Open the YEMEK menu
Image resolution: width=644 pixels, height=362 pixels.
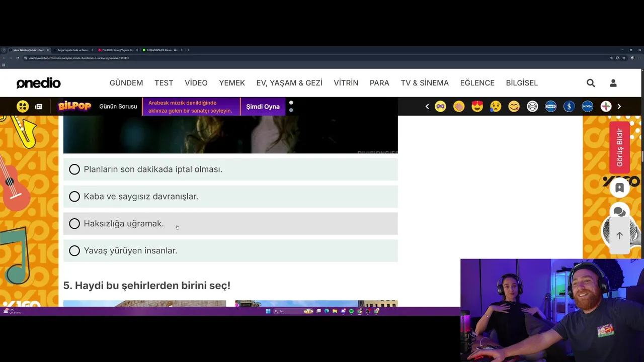232,83
